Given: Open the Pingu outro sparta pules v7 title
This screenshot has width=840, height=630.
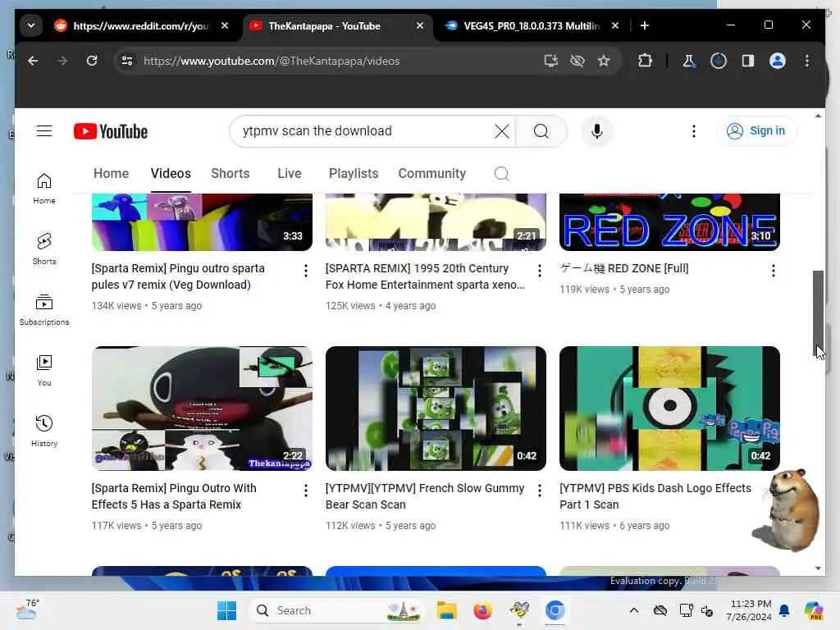Looking at the screenshot, I should [178, 276].
